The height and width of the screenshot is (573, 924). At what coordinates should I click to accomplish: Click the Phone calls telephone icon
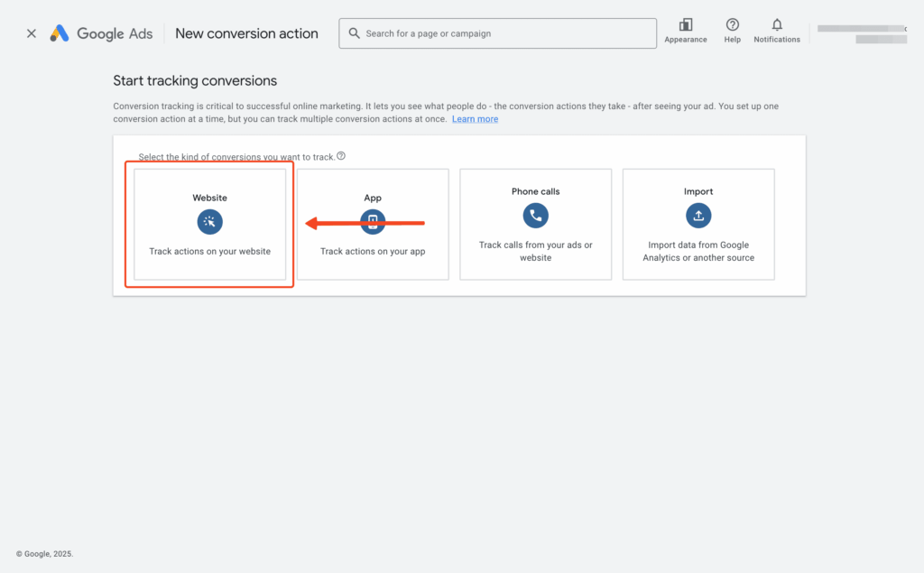535,216
